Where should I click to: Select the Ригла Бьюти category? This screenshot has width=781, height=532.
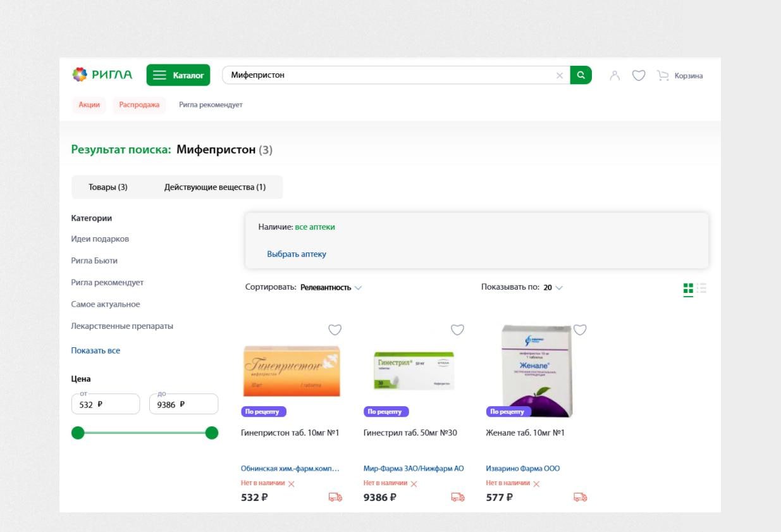[94, 261]
